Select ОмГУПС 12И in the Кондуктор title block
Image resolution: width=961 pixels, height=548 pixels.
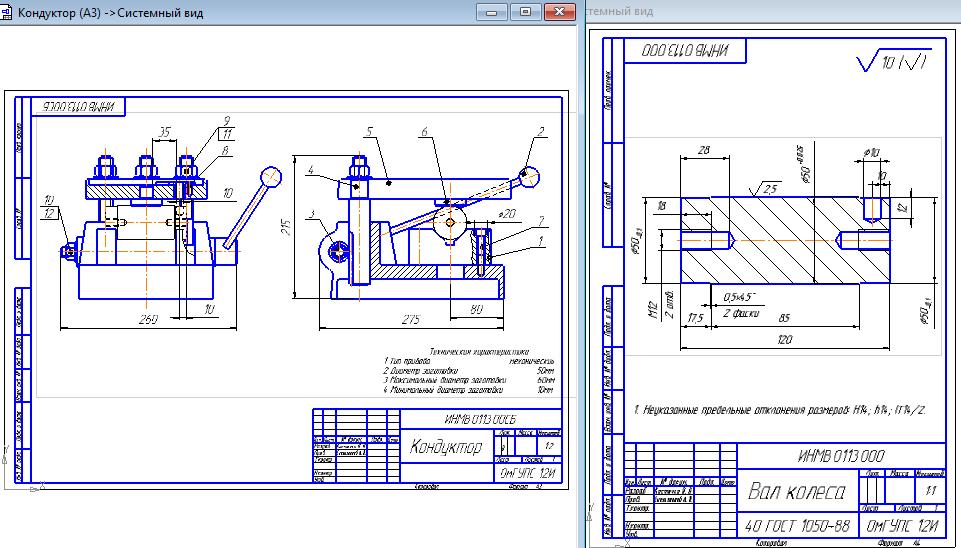coord(527,473)
